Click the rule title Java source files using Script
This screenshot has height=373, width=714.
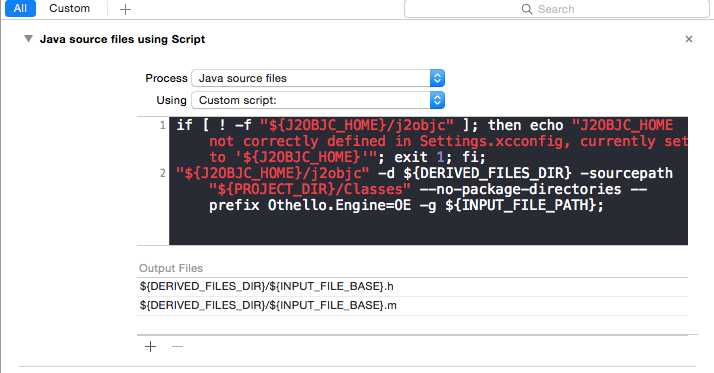tap(122, 39)
